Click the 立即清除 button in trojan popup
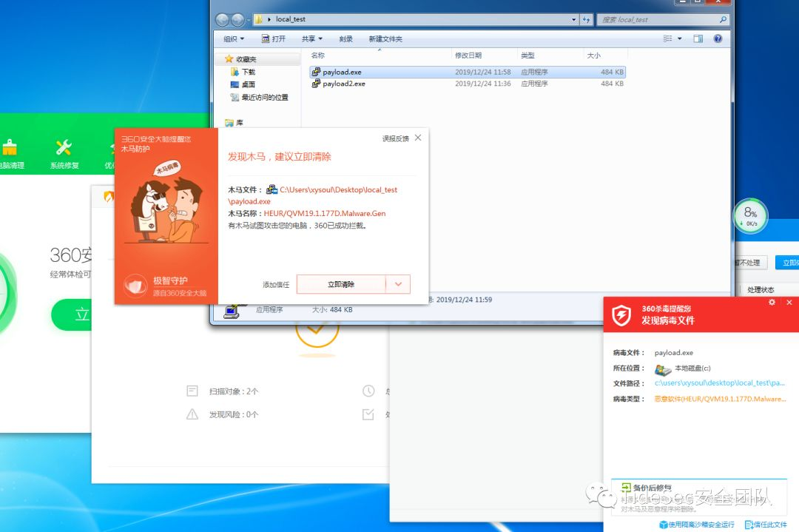The image size is (799, 532). pos(341,284)
